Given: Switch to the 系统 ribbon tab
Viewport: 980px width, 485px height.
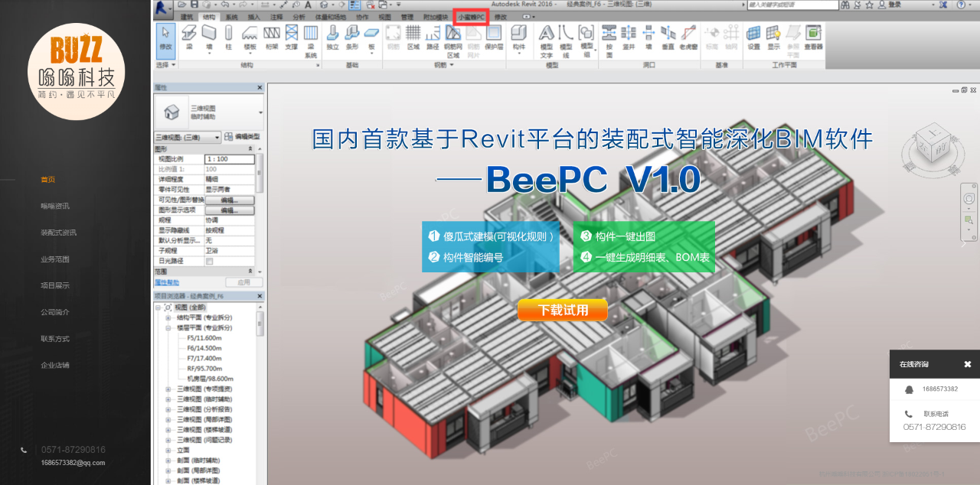Looking at the screenshot, I should pos(232,16).
